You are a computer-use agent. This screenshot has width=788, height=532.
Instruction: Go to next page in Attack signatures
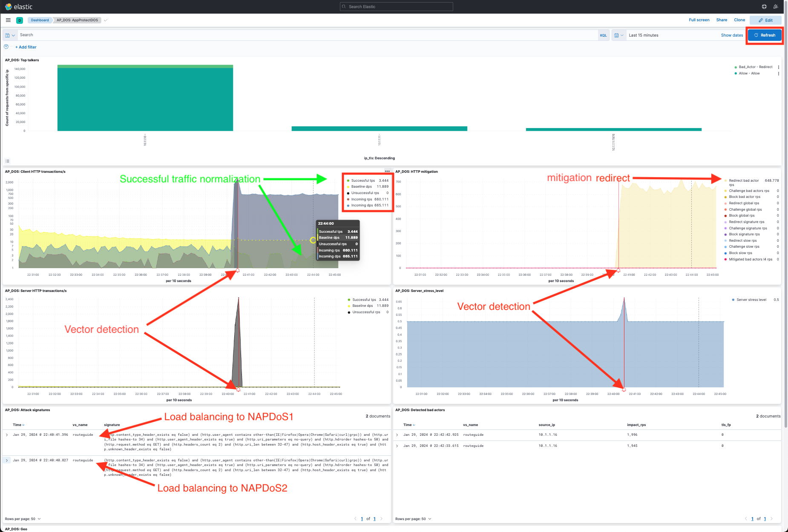[381, 519]
